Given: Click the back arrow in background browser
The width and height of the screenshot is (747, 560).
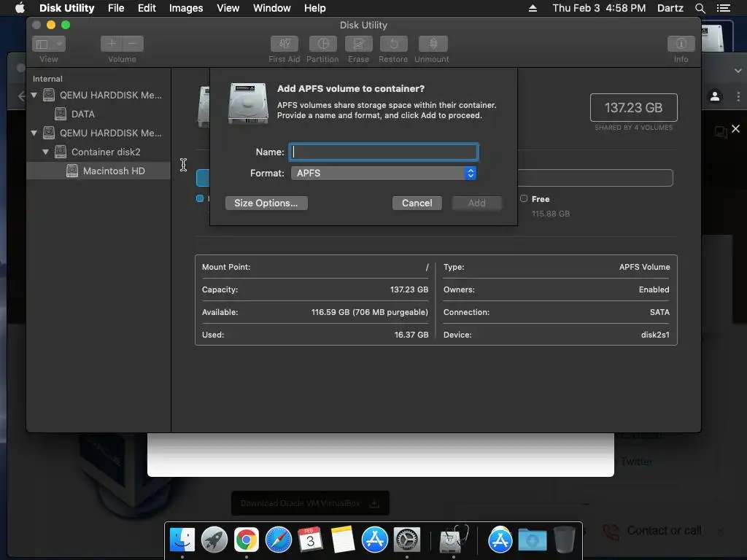Looking at the screenshot, I should [21, 96].
